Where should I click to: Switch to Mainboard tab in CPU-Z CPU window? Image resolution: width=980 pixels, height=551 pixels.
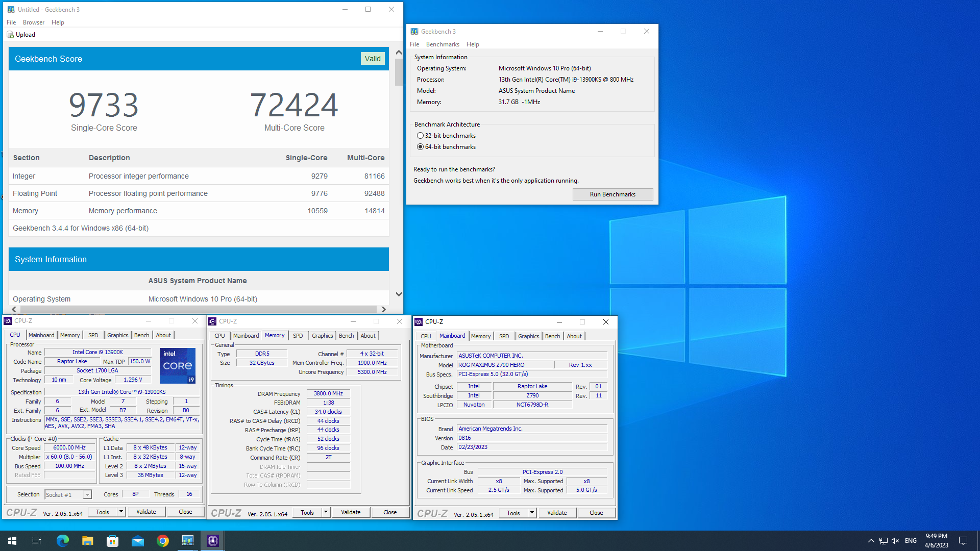[41, 335]
